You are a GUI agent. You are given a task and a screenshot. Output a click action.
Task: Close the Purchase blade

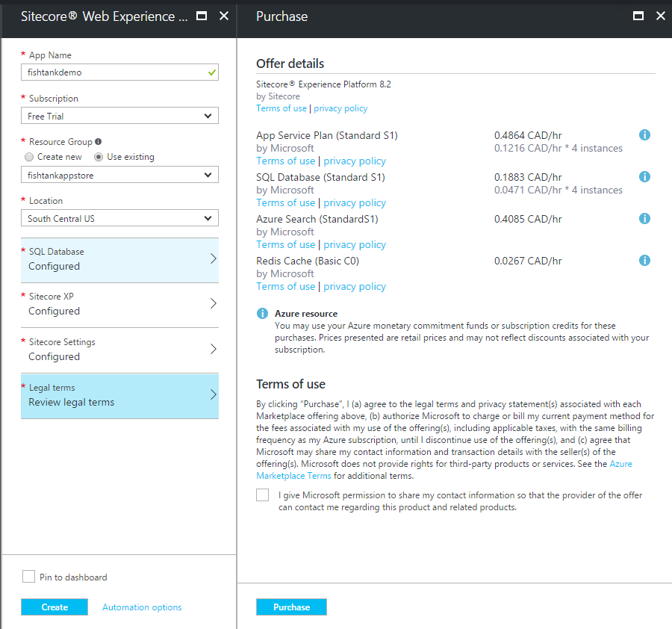click(661, 16)
